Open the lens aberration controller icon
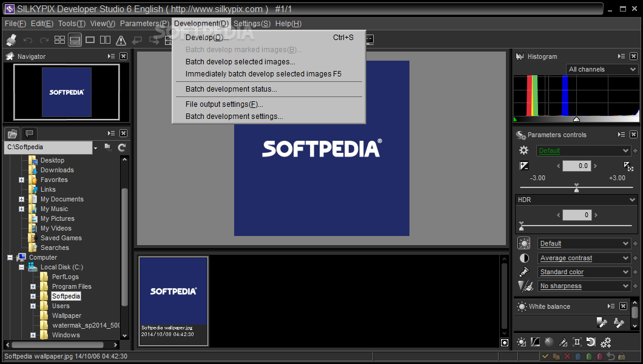 click(577, 342)
